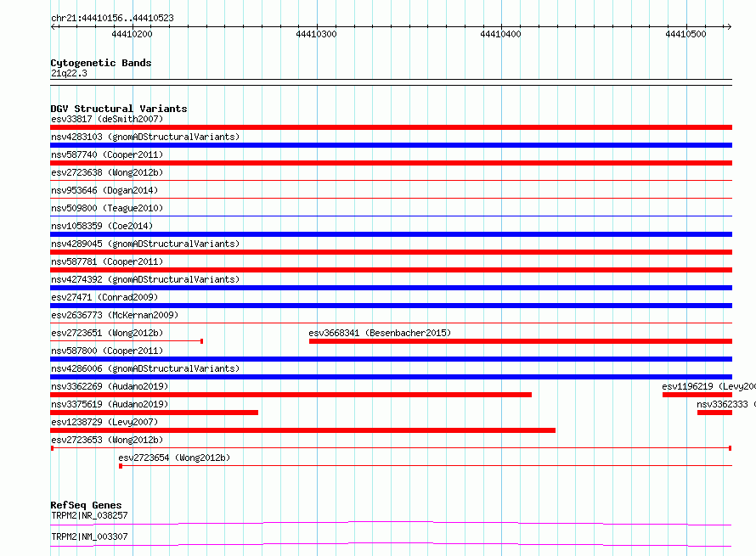The width and height of the screenshot is (756, 556).
Task: Open esv1238729 (Levy2007) label
Action: click(x=104, y=422)
